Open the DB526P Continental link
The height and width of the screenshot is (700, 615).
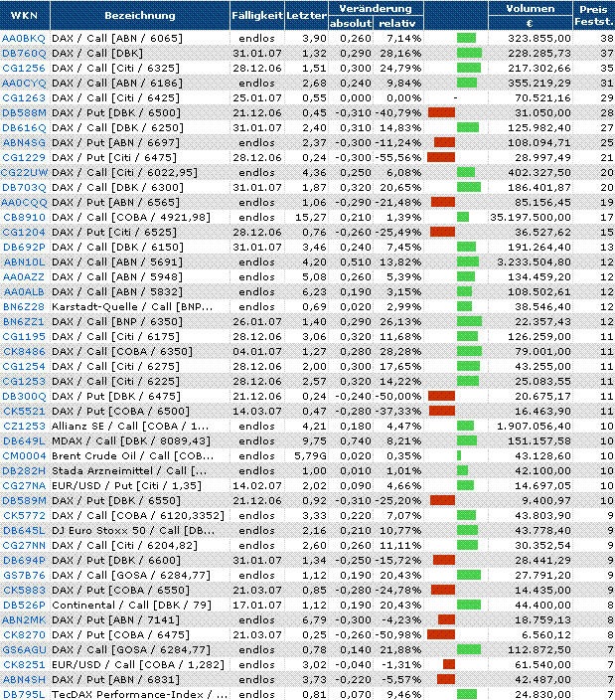click(x=24, y=605)
